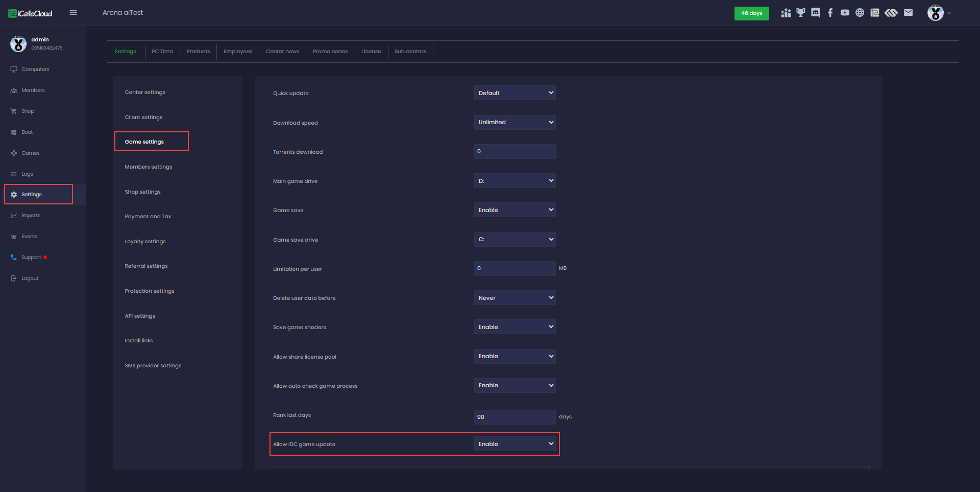Change the Allow IDC game update setting
This screenshot has height=492, width=980.
(x=514, y=444)
